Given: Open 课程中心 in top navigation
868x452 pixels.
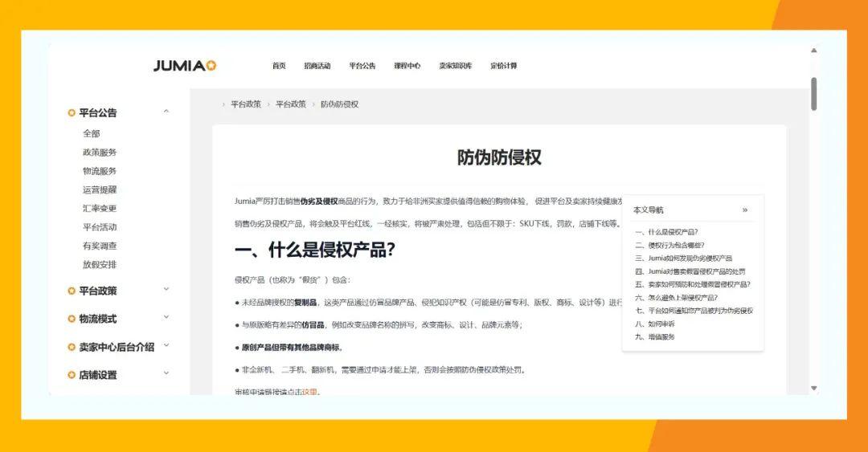Looking at the screenshot, I should tap(407, 66).
